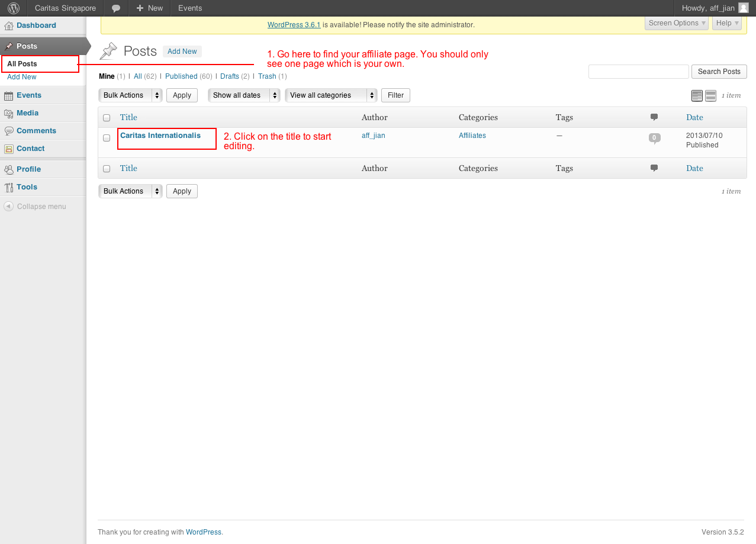The height and width of the screenshot is (544, 756).
Task: Tick the Caritas Internationalis row checkbox
Action: 107,138
